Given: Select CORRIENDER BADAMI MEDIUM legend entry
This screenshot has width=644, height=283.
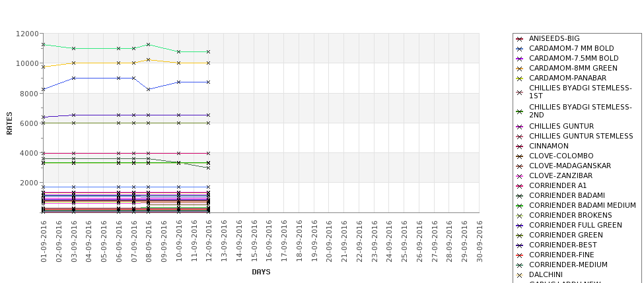Looking at the screenshot, I should pos(583,205).
